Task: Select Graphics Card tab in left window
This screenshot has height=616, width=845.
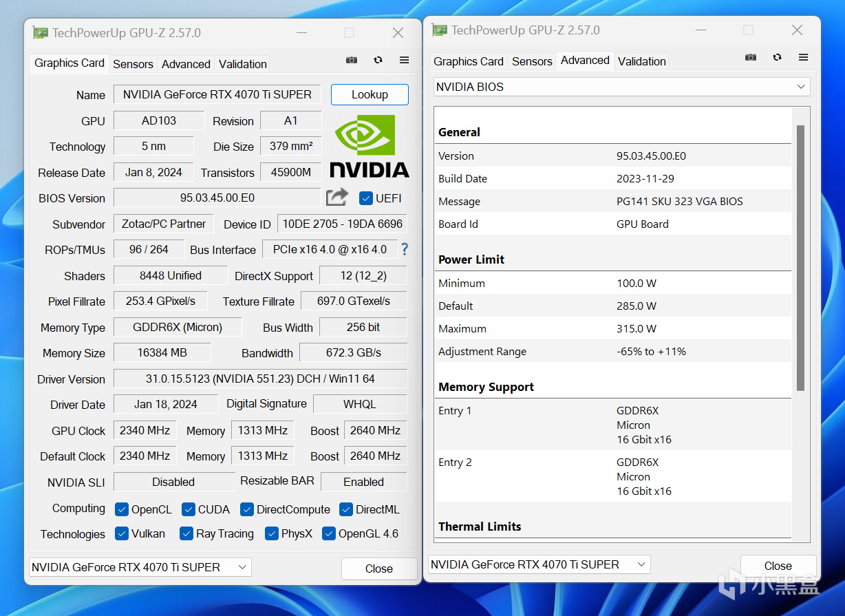Action: 69,63
